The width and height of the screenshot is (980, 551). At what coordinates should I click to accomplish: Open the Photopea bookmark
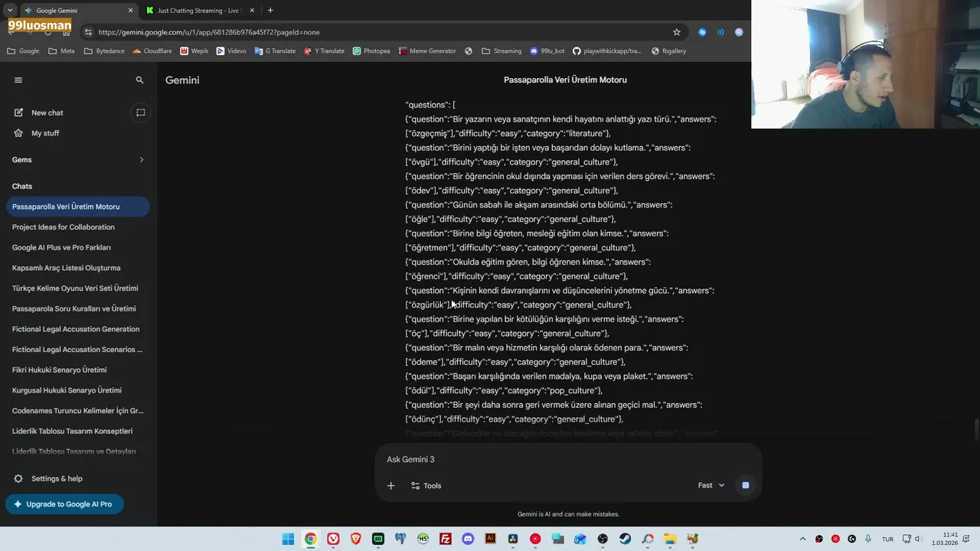371,51
